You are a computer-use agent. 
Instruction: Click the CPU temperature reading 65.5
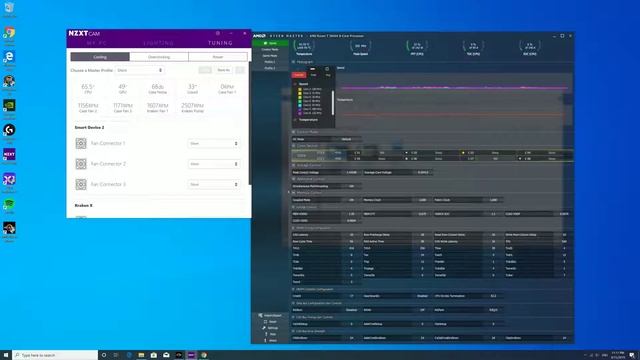coord(88,87)
